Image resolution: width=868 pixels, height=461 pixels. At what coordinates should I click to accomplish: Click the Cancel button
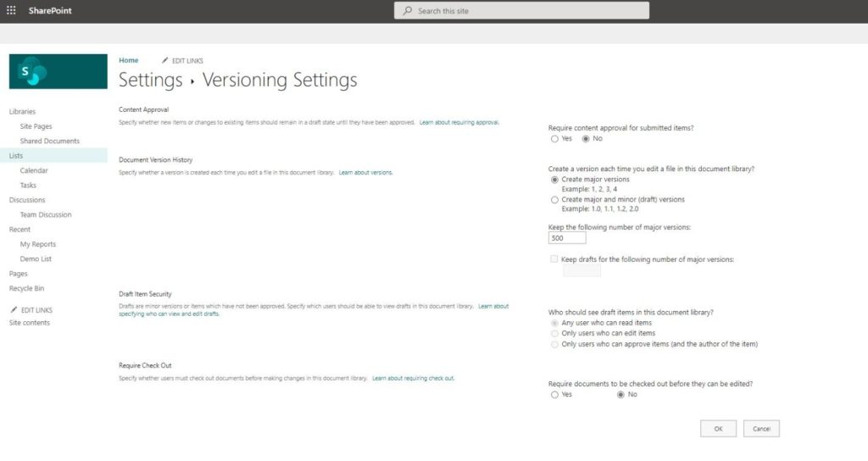coord(761,429)
